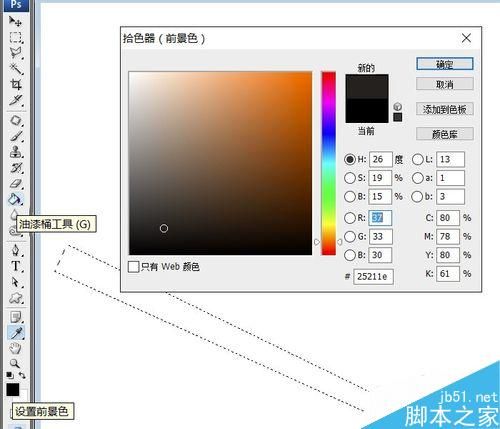The image size is (500, 429).
Task: Select the Lab a radio button
Action: [418, 178]
